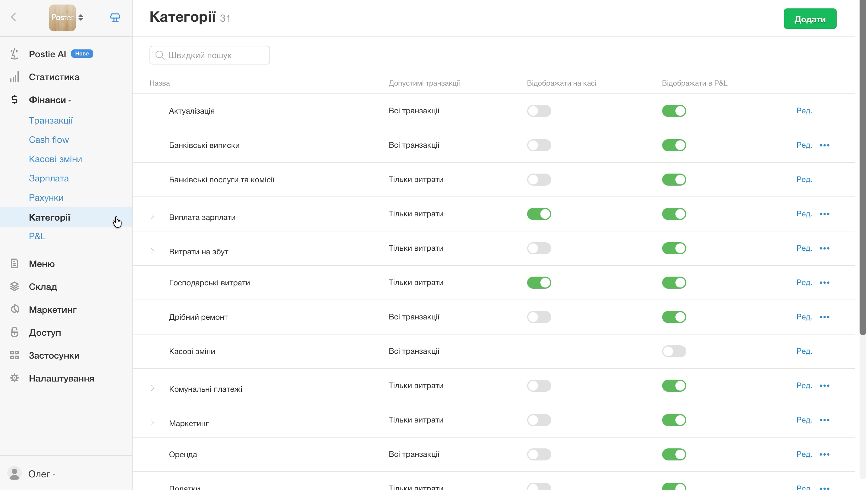868x490 pixels.
Task: Open the point-of-sale terminal icon
Action: pos(115,17)
